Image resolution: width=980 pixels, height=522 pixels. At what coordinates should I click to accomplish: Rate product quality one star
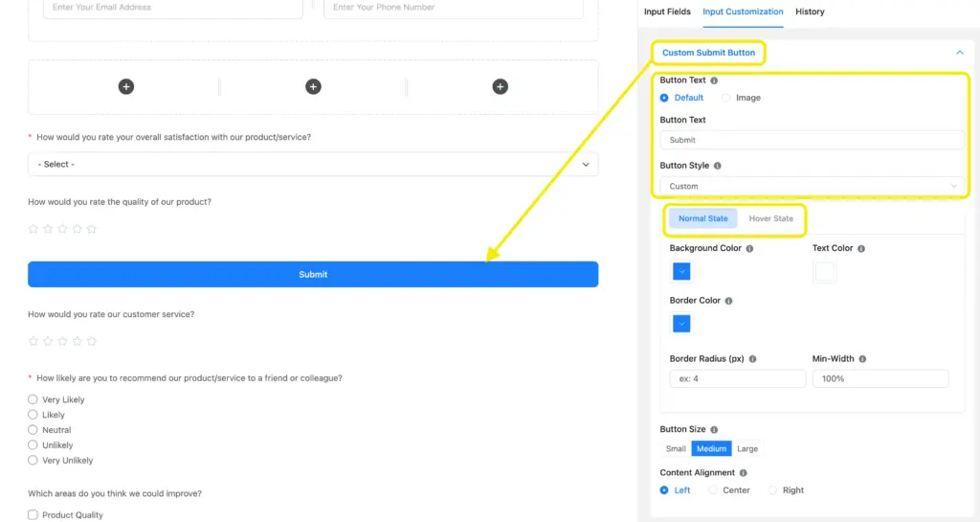coord(33,229)
